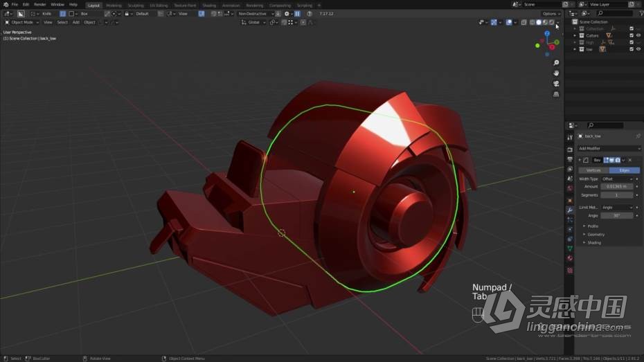Select the Vertices bevel affect button
The height and width of the screenshot is (362, 644).
pos(593,170)
